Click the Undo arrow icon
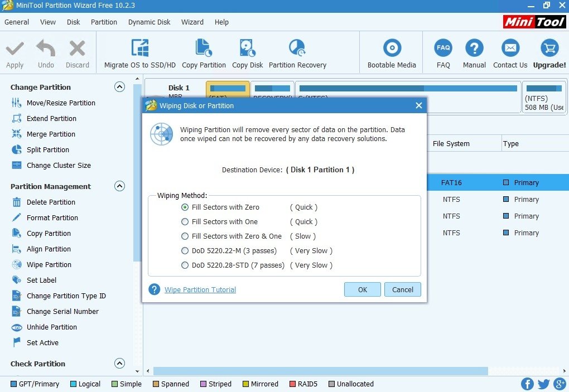 click(46, 48)
